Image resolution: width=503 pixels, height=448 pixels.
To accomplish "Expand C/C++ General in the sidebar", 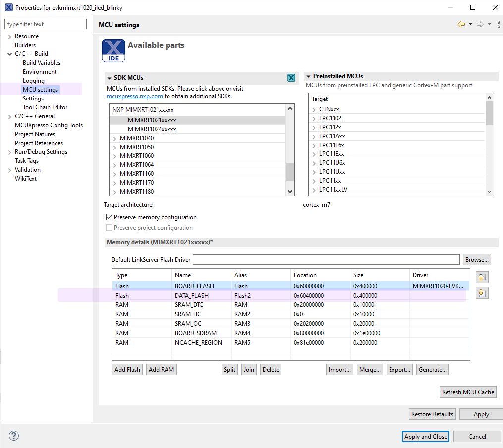I will tap(10, 116).
